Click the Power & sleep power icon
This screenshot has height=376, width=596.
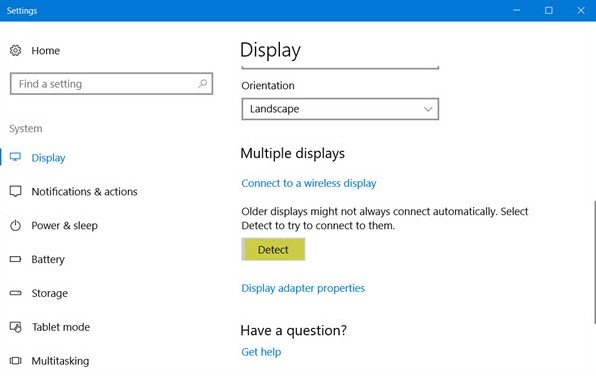pyautogui.click(x=16, y=225)
